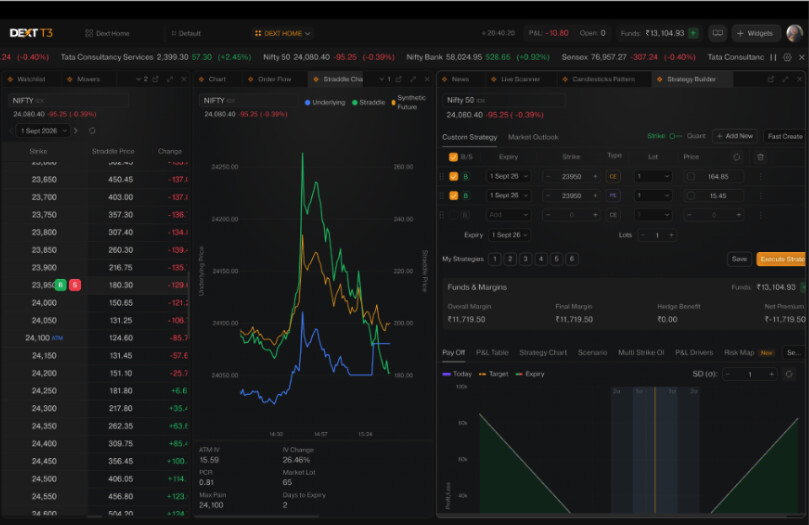The width and height of the screenshot is (809, 525).
Task: Tick price checkbox beside 15.45
Action: [x=690, y=196]
